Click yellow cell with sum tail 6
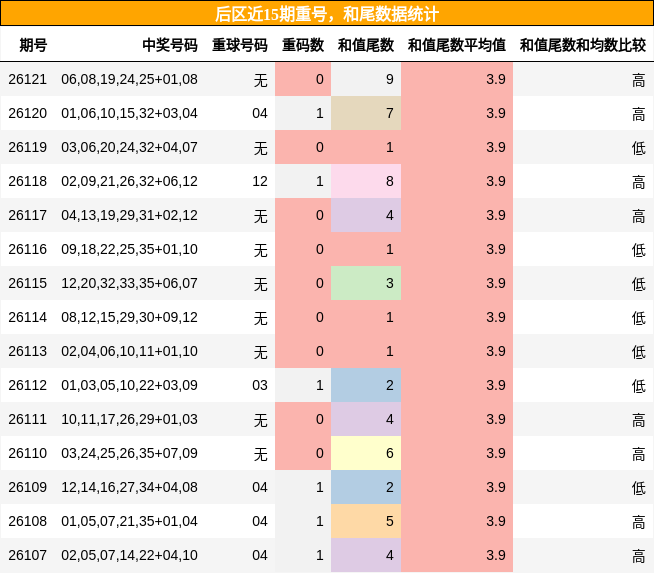Image resolution: width=654 pixels, height=573 pixels. (x=366, y=453)
